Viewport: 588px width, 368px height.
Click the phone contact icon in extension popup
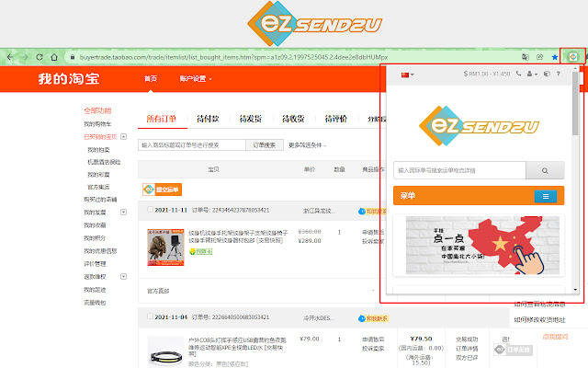point(518,74)
